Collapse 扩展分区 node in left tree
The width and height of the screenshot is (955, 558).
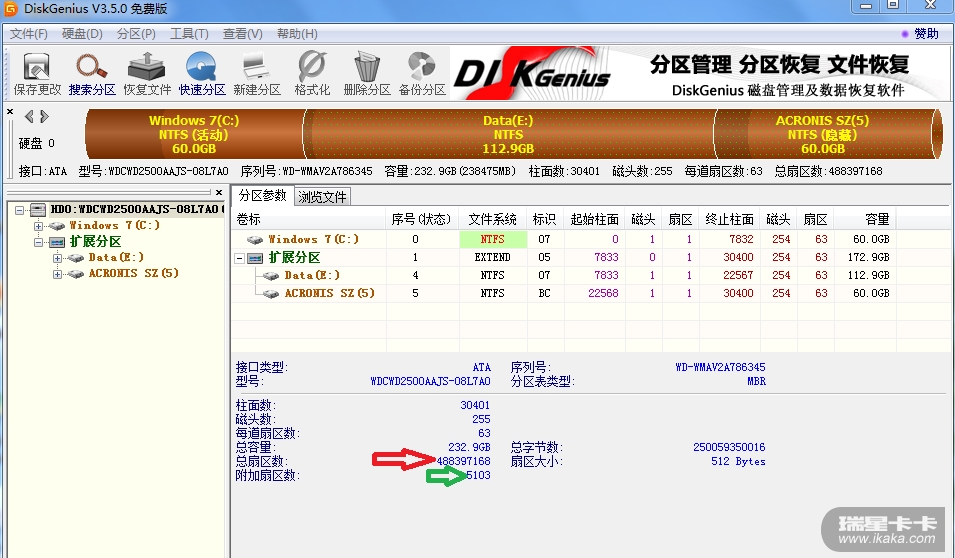tap(38, 242)
